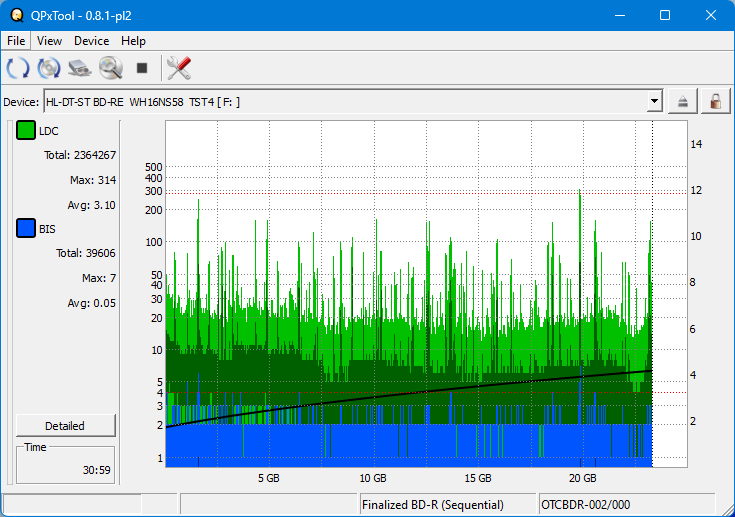Click the LDC Avg: 3.10 value
The width and height of the screenshot is (735, 517).
click(x=92, y=205)
